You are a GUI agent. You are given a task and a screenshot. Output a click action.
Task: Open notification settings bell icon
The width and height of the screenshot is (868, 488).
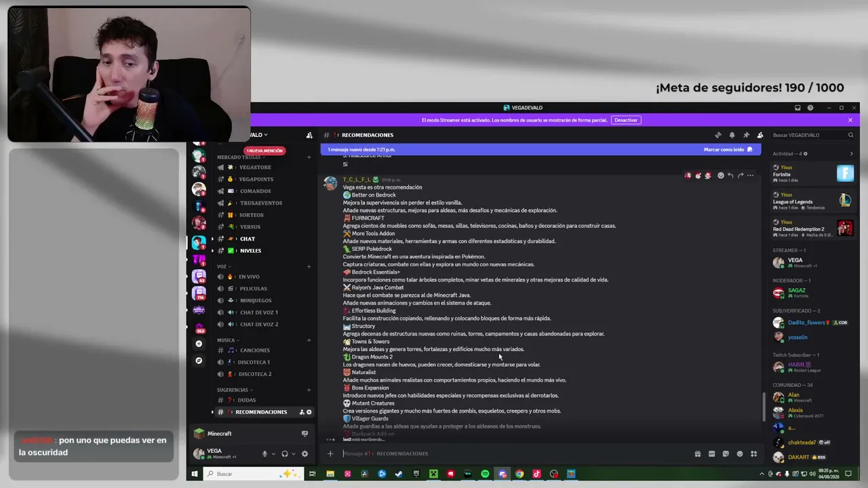(x=732, y=135)
